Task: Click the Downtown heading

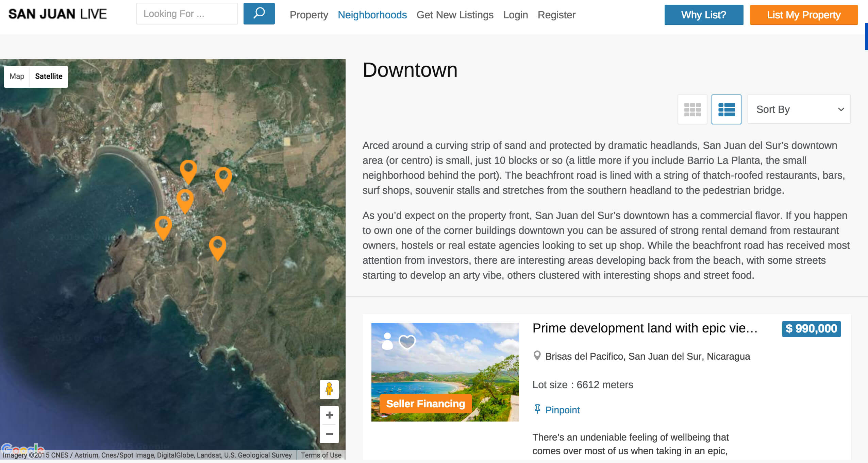Action: [x=410, y=70]
